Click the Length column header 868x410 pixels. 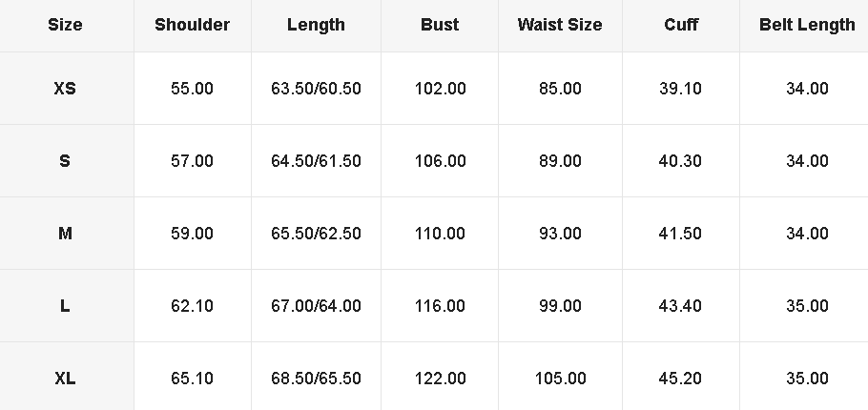(x=316, y=25)
